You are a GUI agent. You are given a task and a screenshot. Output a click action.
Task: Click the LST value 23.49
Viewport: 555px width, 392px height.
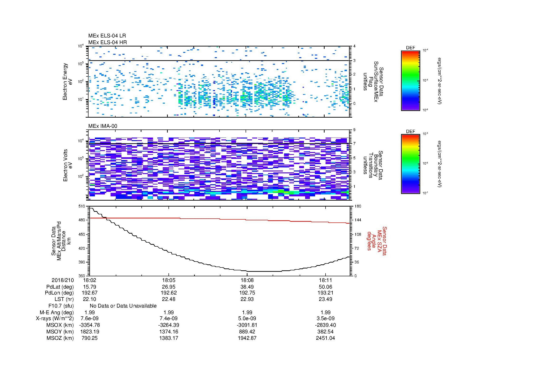click(325, 299)
